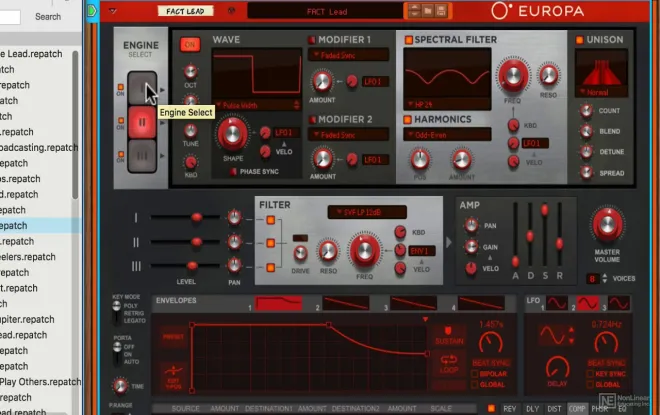
Task: Click the Harmonics POS knob
Action: (420, 159)
